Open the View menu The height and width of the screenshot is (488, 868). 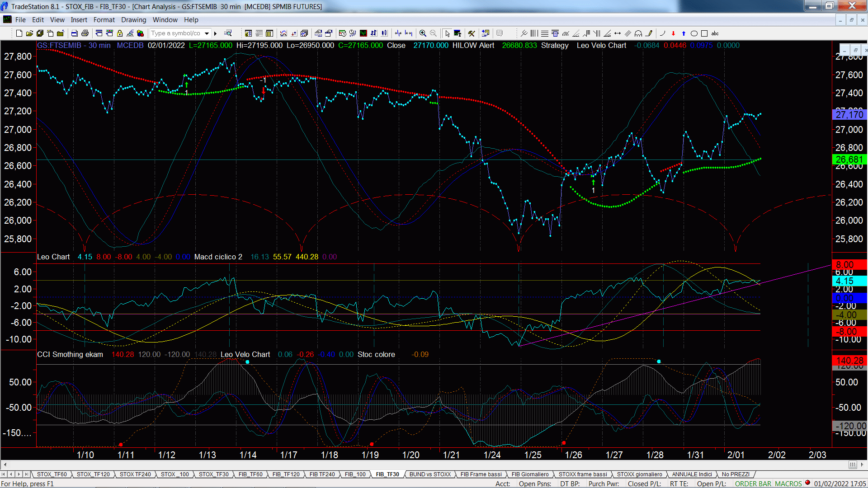pyautogui.click(x=57, y=20)
